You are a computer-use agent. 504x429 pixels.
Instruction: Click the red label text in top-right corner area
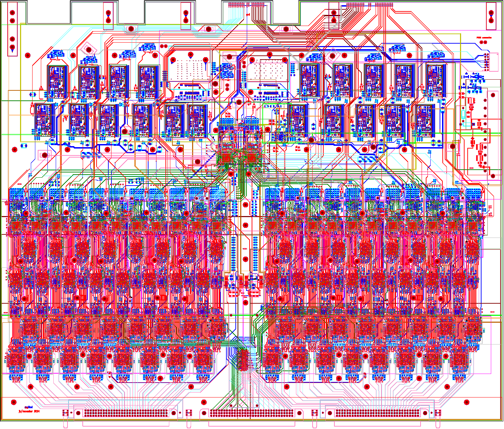pos(484,37)
